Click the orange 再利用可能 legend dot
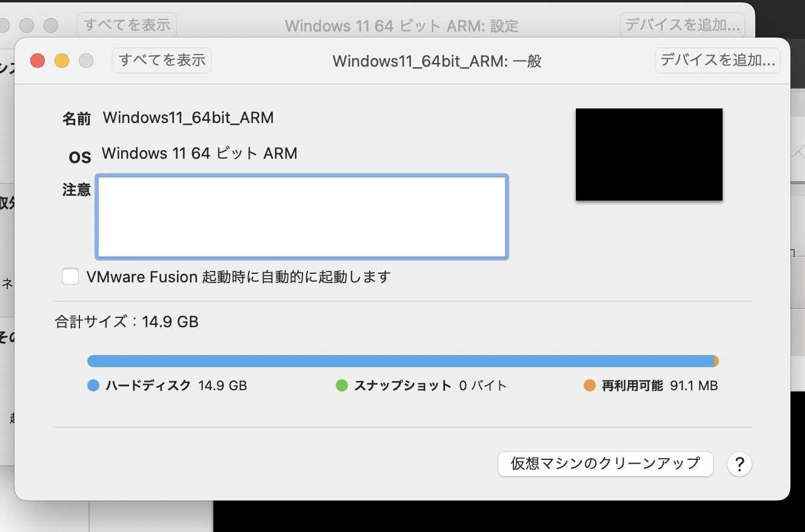The width and height of the screenshot is (805, 532). click(x=590, y=385)
